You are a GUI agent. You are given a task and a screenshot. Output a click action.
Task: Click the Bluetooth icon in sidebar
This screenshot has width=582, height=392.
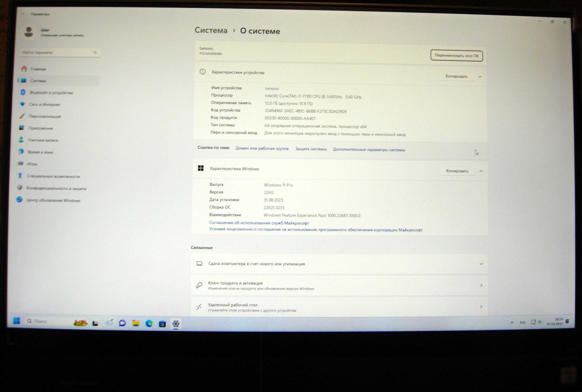coord(23,92)
